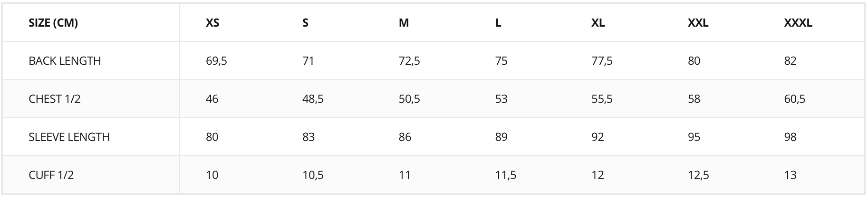Click the M chest value 50,5
868x198 pixels.
tap(409, 99)
